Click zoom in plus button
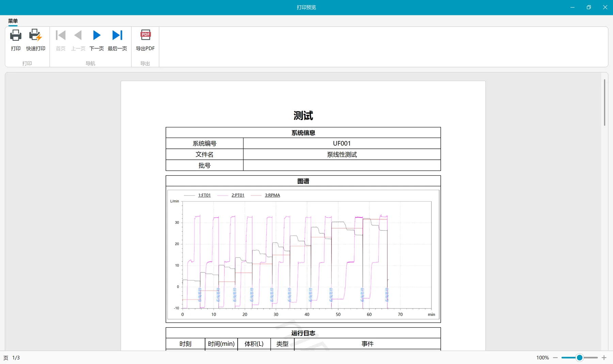The height and width of the screenshot is (364, 613). click(604, 358)
